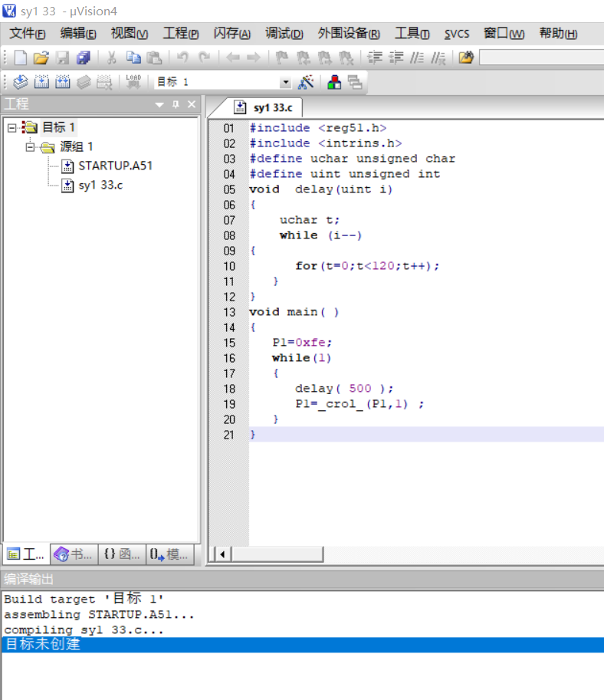Click editor horizontal scrollbar left arrow

pos(222,555)
